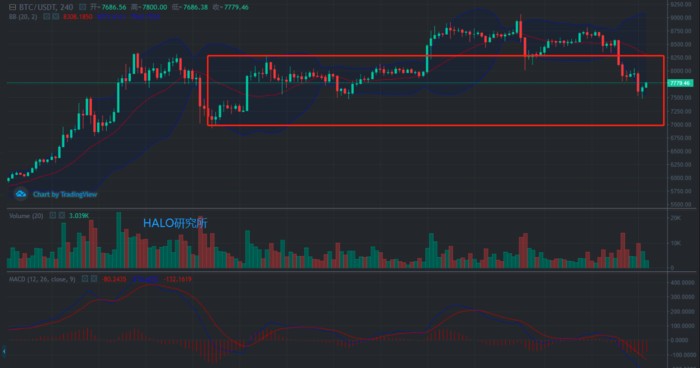
Task: Click the 6000.00 price axis label
Action: point(680,178)
